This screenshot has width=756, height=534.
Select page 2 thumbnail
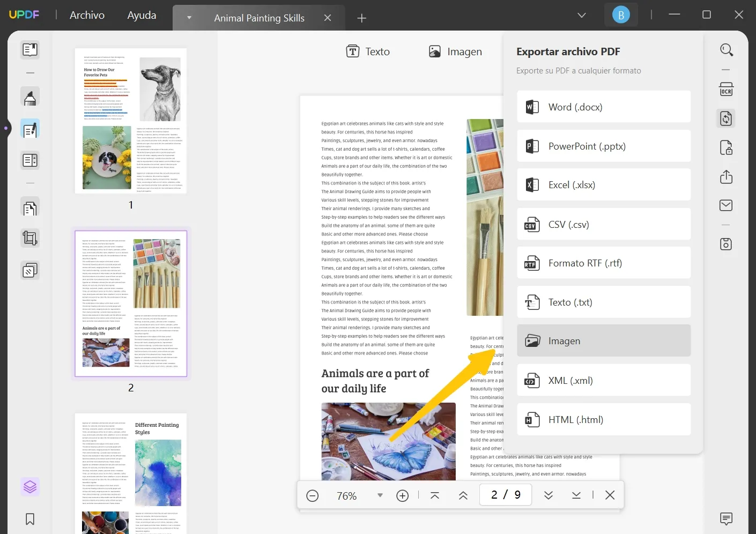[131, 303]
